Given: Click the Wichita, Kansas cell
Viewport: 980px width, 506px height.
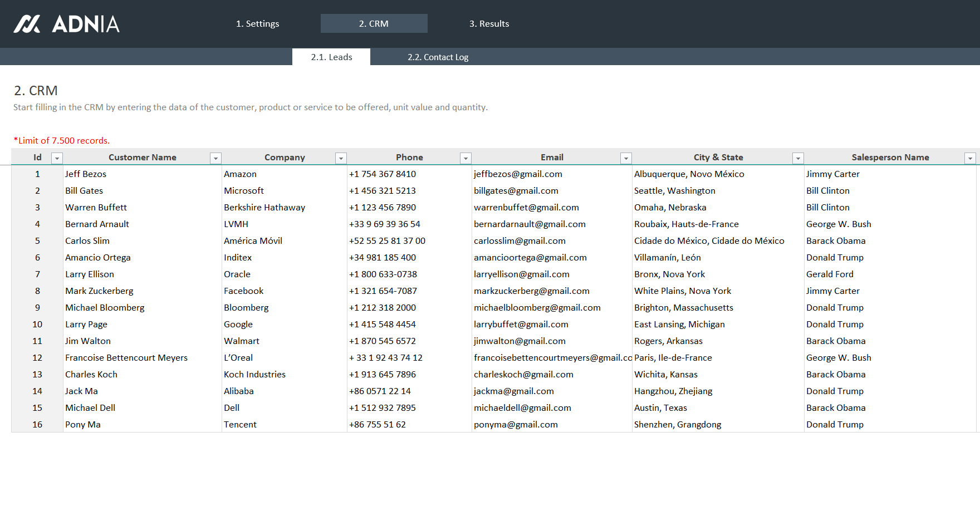Looking at the screenshot, I should [718, 374].
